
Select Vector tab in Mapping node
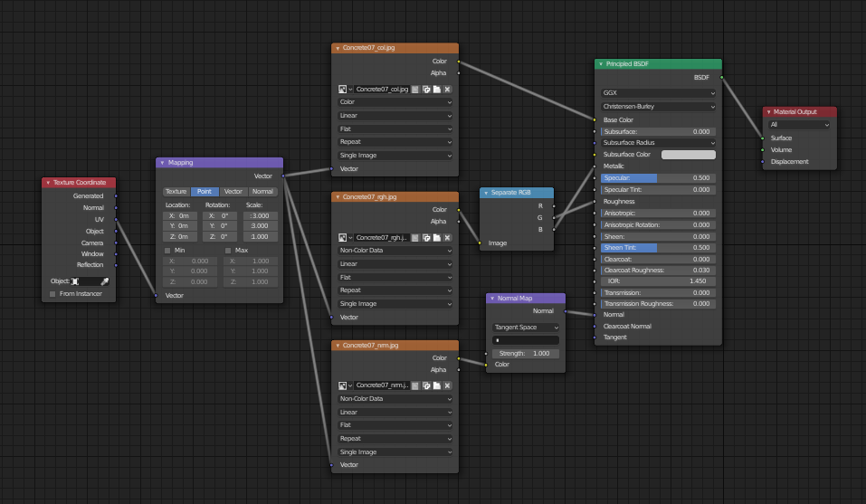pos(233,192)
